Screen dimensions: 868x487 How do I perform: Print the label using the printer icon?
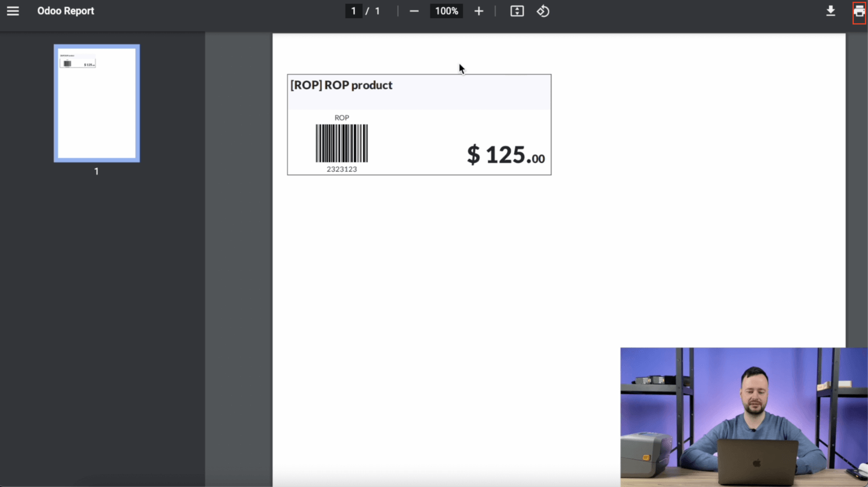[859, 12]
